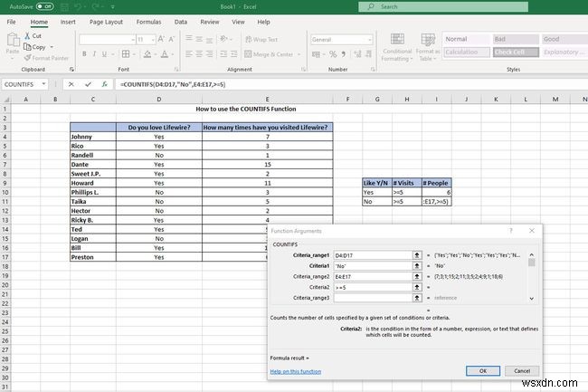588x392 pixels.
Task: Open the font size dropdown
Action: point(153,40)
